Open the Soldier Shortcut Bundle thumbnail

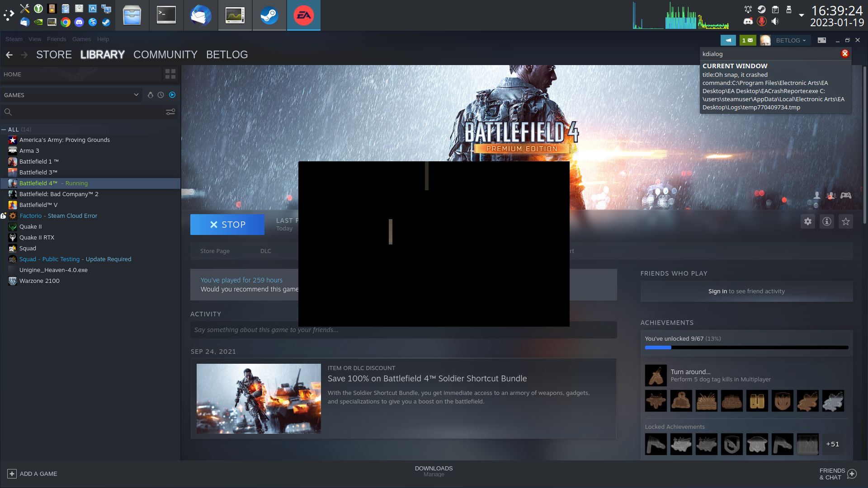click(259, 399)
